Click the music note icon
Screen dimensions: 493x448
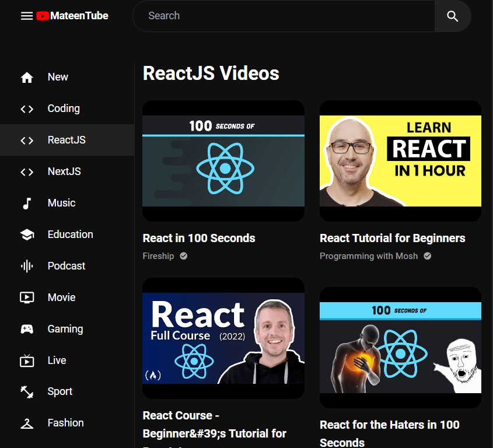(x=27, y=204)
